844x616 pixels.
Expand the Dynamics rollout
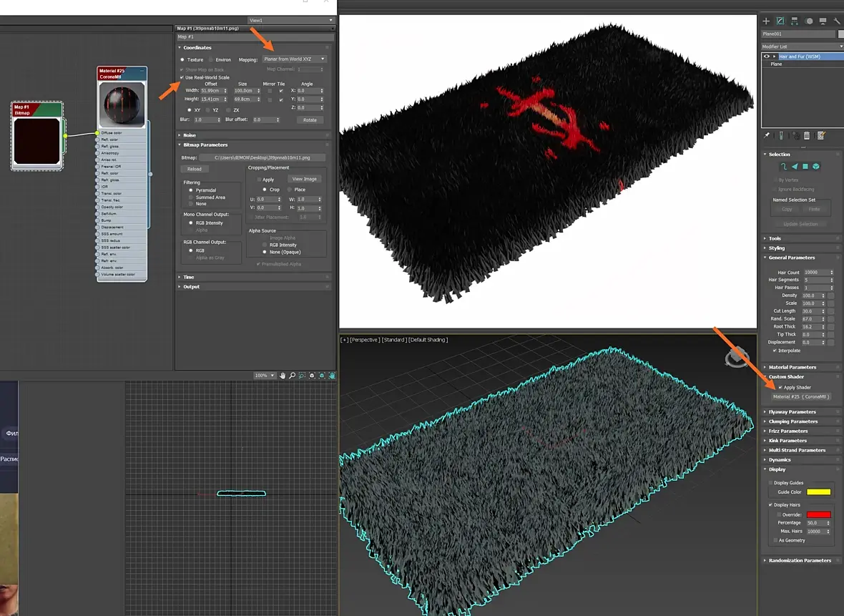click(x=801, y=460)
